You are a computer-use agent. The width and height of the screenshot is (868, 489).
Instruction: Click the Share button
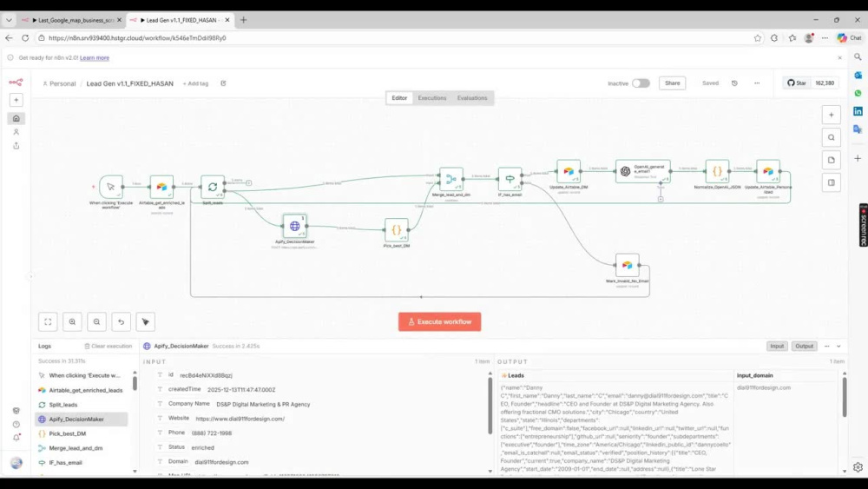click(x=673, y=83)
